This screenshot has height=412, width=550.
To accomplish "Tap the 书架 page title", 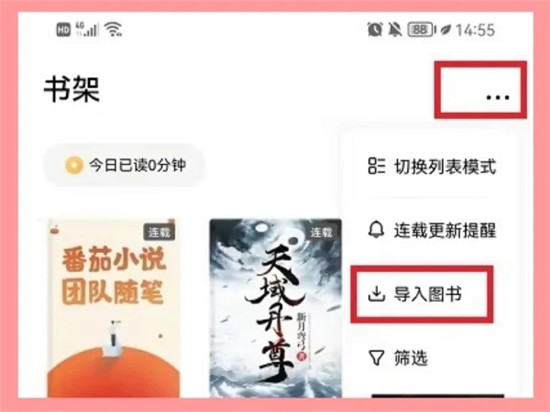I will (72, 89).
